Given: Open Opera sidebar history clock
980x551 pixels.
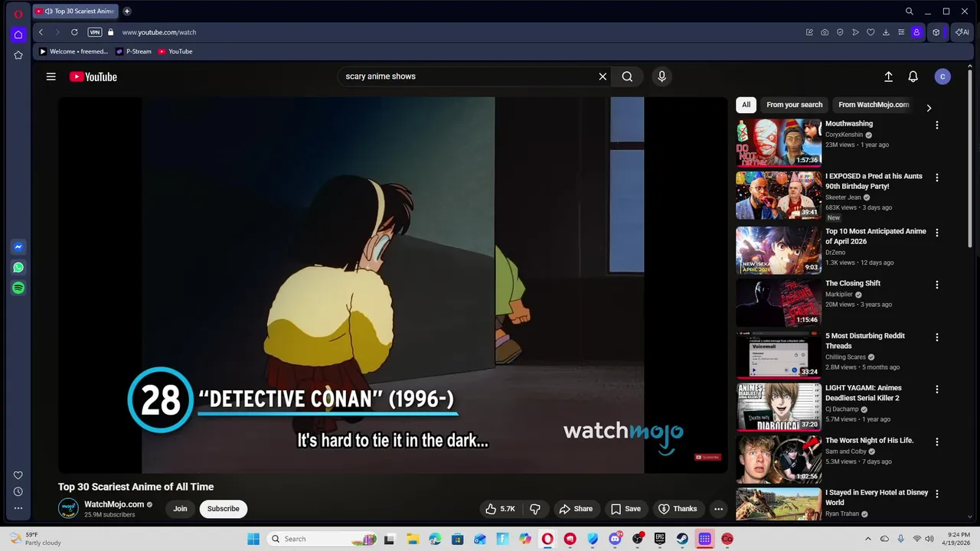Looking at the screenshot, I should coord(18,491).
